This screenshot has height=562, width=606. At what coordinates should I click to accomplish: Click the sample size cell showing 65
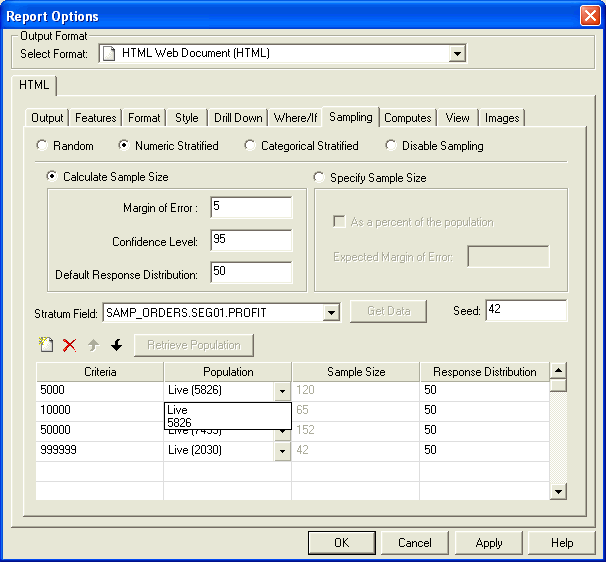point(356,411)
